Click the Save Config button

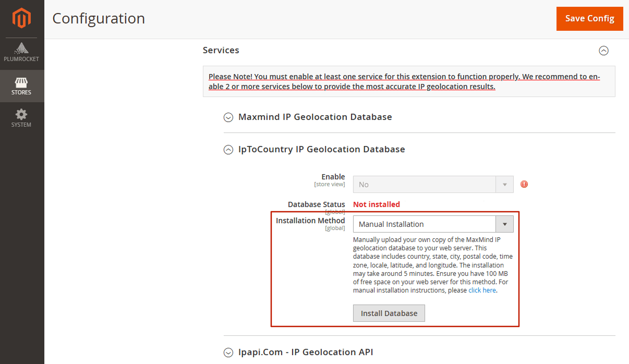589,18
